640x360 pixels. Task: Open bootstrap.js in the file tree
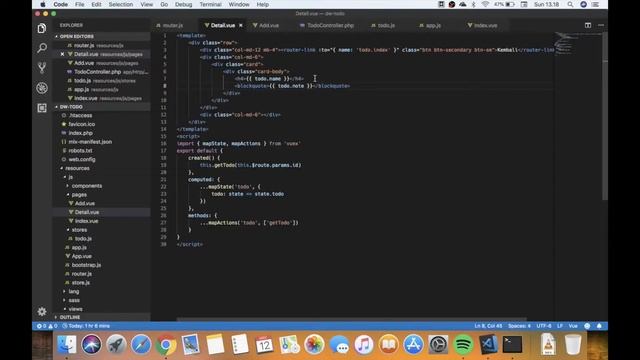[x=86, y=265]
